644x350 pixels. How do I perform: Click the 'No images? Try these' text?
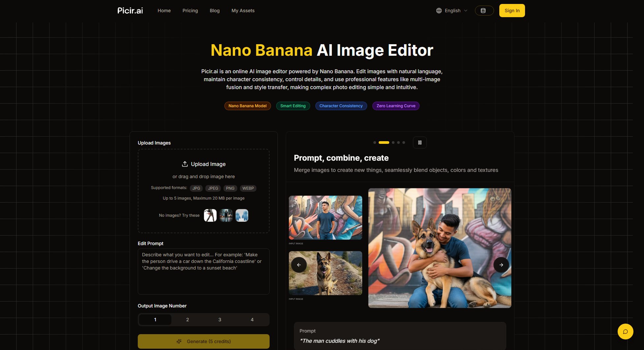[179, 215]
